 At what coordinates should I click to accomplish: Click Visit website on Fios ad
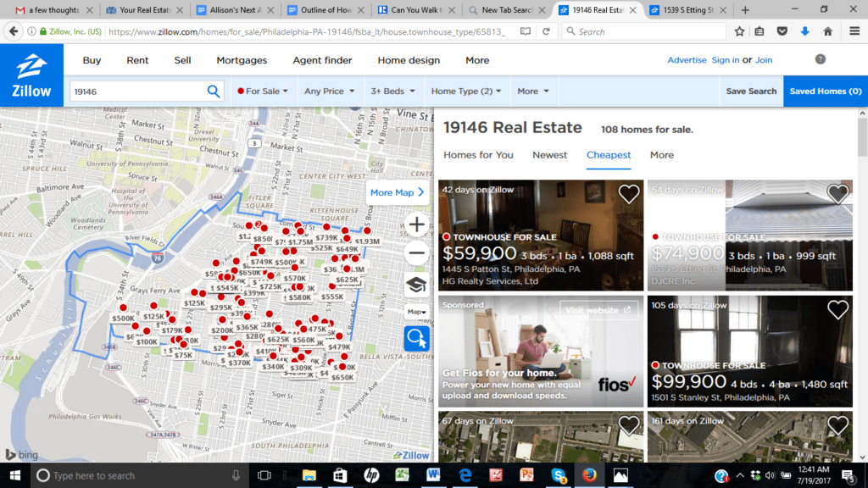tap(598, 310)
